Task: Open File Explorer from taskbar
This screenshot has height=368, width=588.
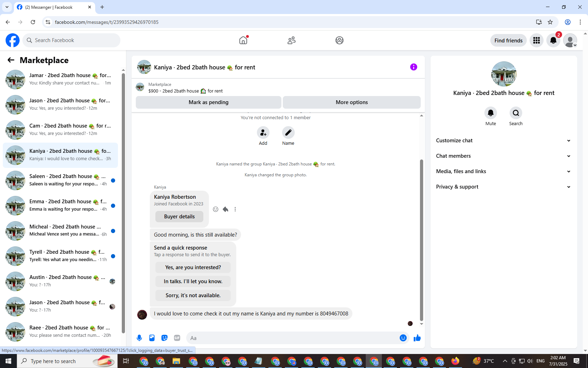Action: pyautogui.click(x=176, y=361)
